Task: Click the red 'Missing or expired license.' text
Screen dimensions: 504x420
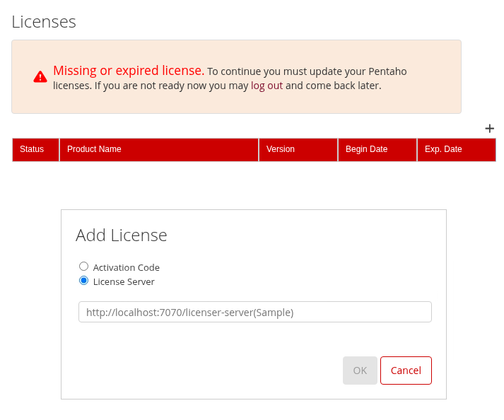Action: coord(129,71)
